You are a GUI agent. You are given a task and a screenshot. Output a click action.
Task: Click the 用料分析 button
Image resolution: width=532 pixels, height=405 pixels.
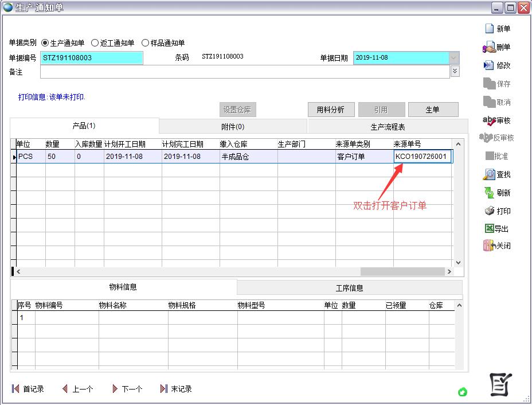click(x=331, y=110)
